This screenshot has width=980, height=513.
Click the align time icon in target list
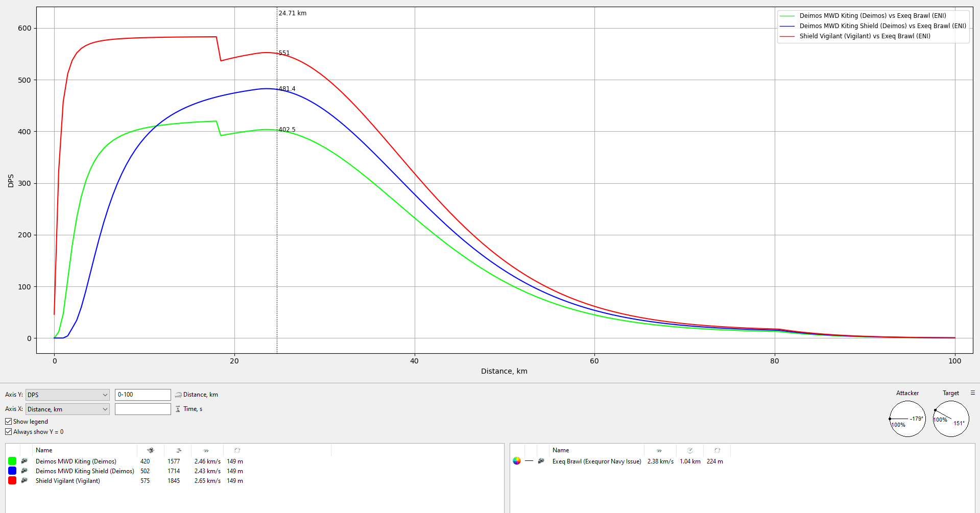(x=690, y=450)
